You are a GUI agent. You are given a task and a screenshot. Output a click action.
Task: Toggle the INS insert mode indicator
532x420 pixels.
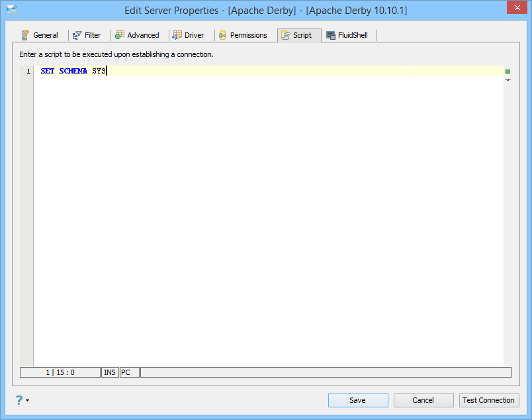110,372
